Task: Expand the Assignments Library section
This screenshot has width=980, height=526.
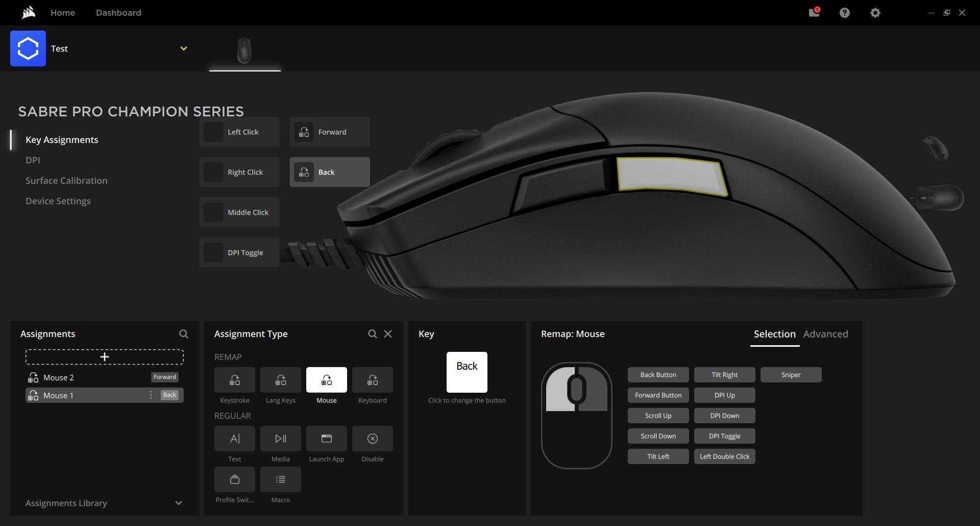Action: (179, 503)
